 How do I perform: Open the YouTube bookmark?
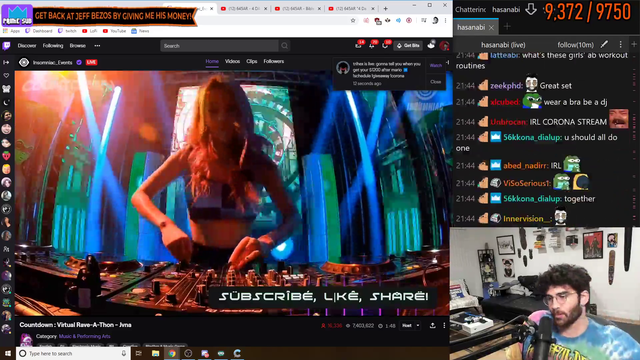coord(115,31)
